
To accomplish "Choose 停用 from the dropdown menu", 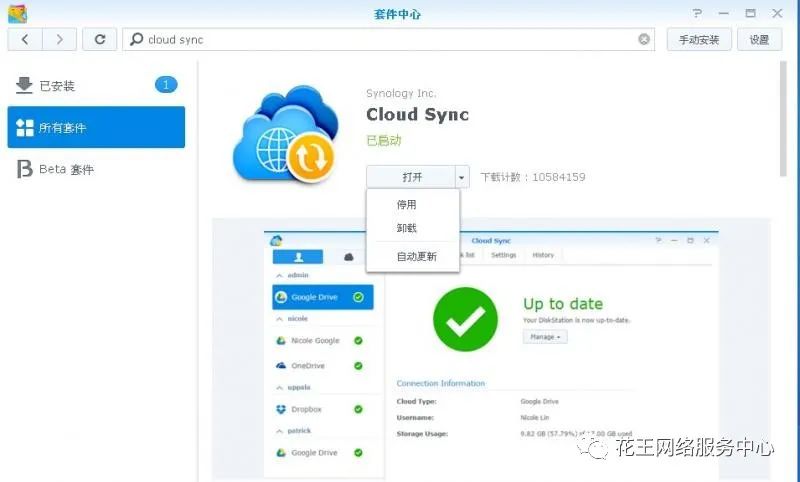I will 413,205.
